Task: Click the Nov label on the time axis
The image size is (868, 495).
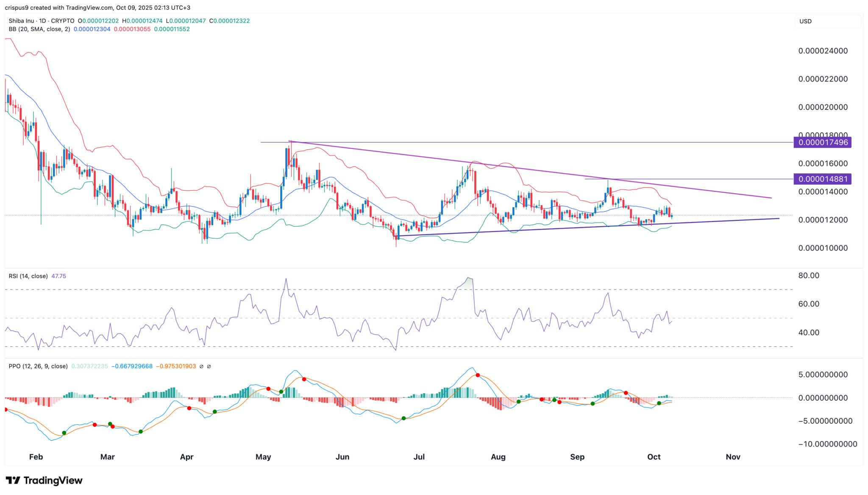Action: click(733, 457)
